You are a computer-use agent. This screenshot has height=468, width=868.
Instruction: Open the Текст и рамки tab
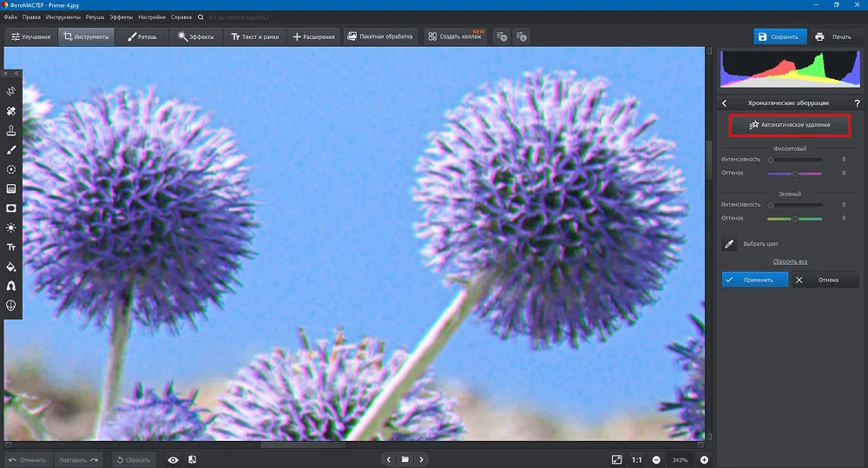tap(255, 36)
